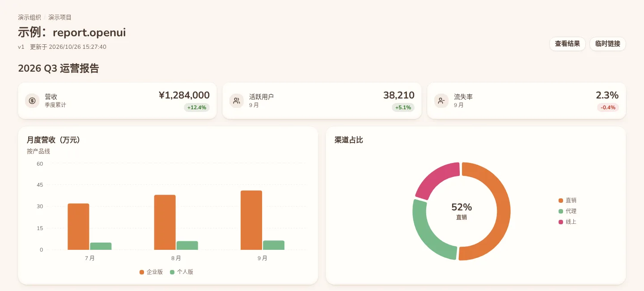Click the 9月 axis label
The height and width of the screenshot is (291, 644).
tap(263, 258)
